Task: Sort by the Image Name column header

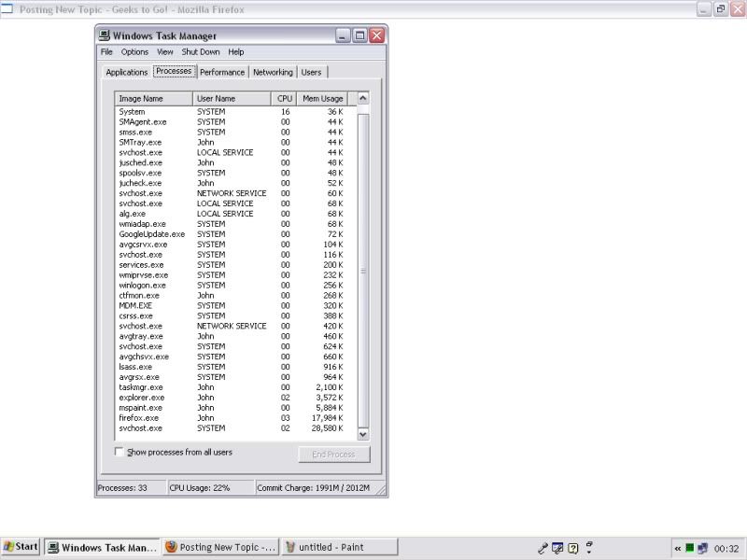Action: [154, 99]
